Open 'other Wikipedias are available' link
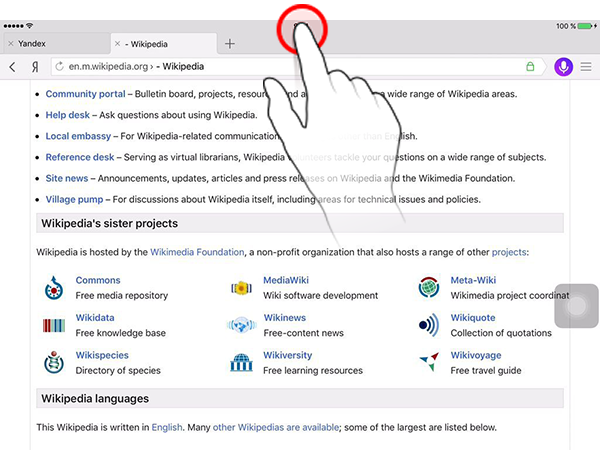Screen dimensions: 600x450 click(x=276, y=427)
